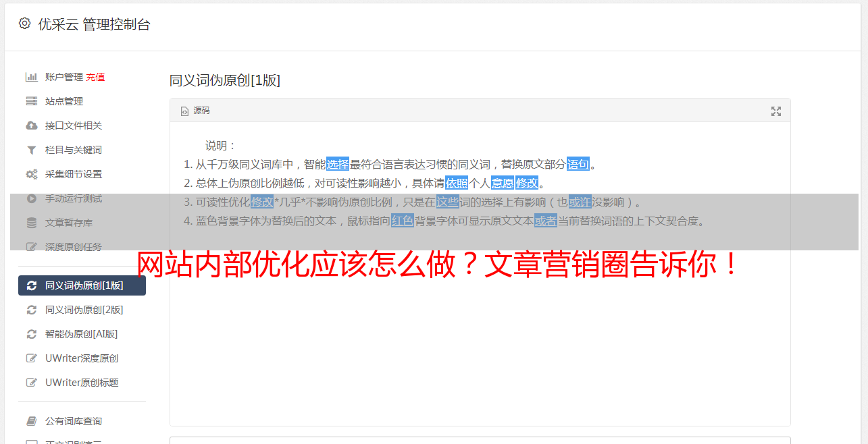Toggle fullscreen with the editor expand icon

pyautogui.click(x=776, y=111)
